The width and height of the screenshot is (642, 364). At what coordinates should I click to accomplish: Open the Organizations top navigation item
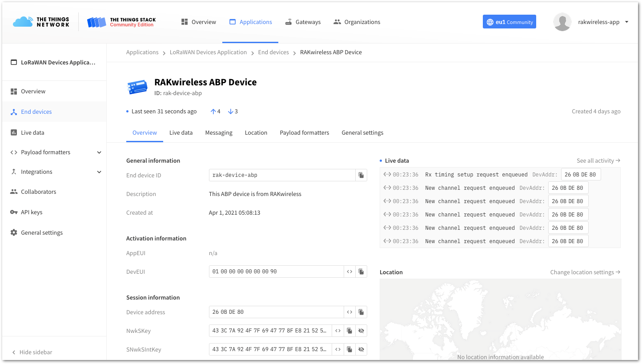point(357,22)
